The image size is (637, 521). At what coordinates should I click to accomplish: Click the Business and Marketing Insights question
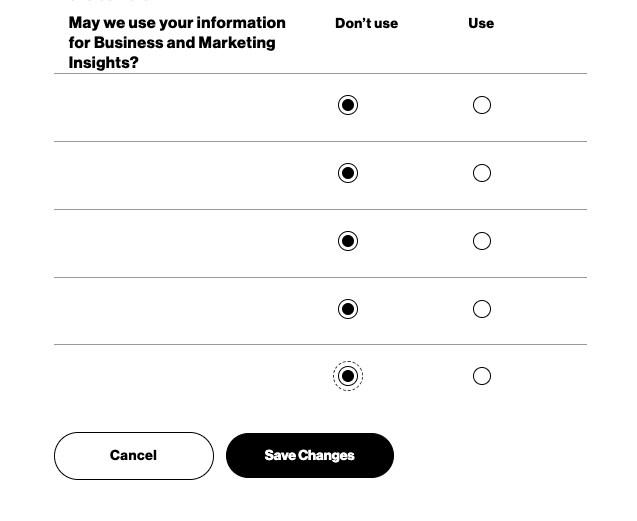coord(177,42)
